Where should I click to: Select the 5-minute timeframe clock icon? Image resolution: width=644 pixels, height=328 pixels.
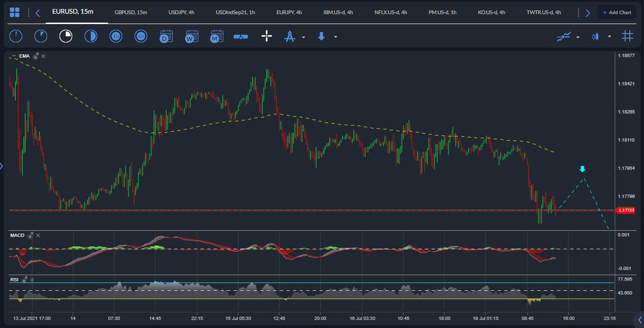(41, 36)
